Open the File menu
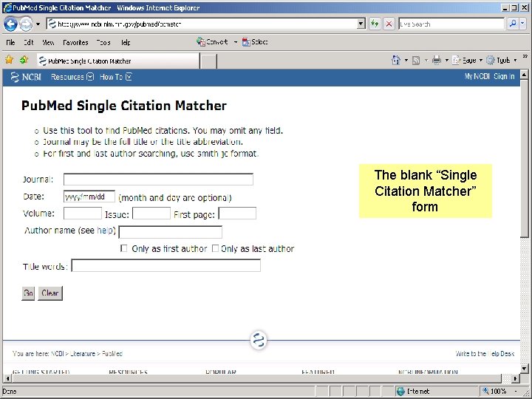Viewport: 532px width, 399px height. (x=10, y=42)
